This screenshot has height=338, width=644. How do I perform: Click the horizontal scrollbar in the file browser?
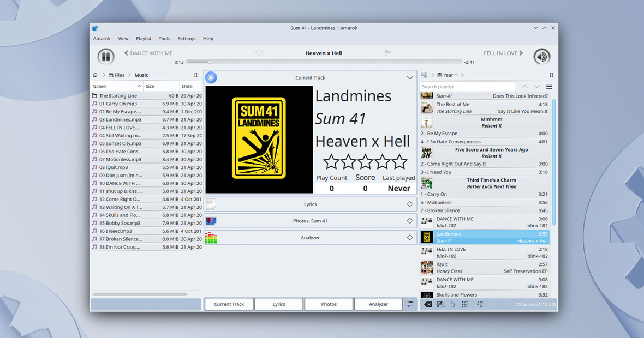click(x=140, y=294)
